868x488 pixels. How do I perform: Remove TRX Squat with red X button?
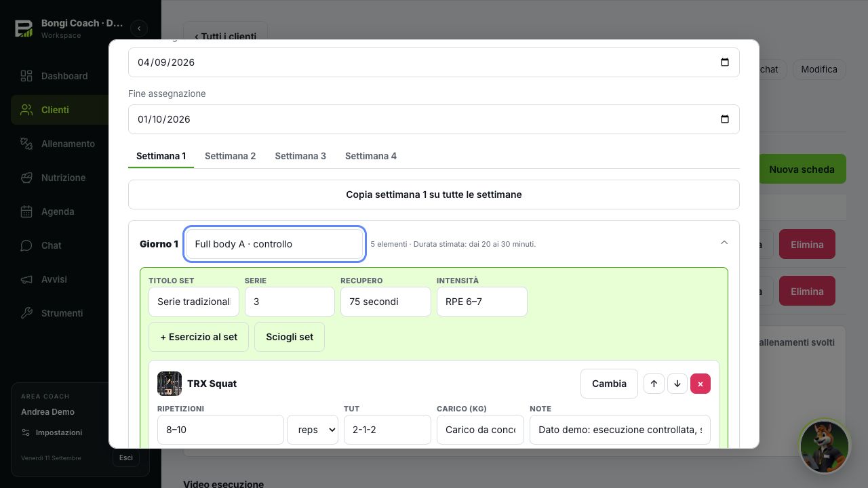point(701,384)
